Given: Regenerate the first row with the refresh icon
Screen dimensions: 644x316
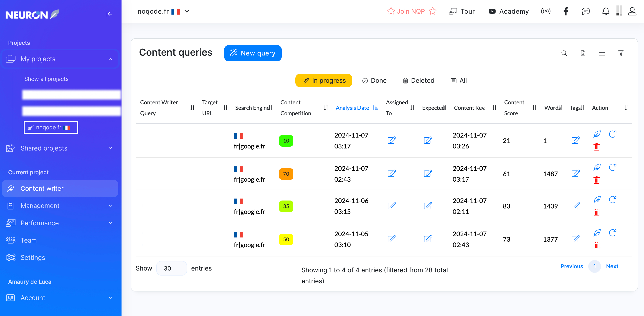Looking at the screenshot, I should point(613,134).
